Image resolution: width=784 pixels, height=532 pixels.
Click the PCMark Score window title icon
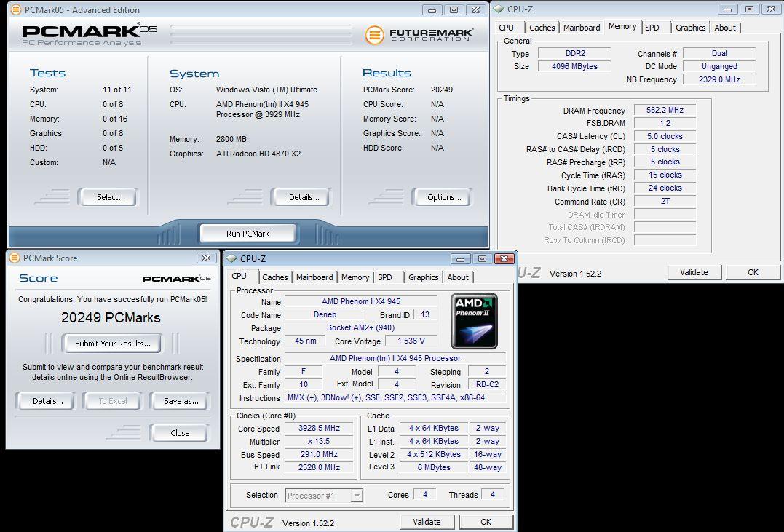coord(15,258)
